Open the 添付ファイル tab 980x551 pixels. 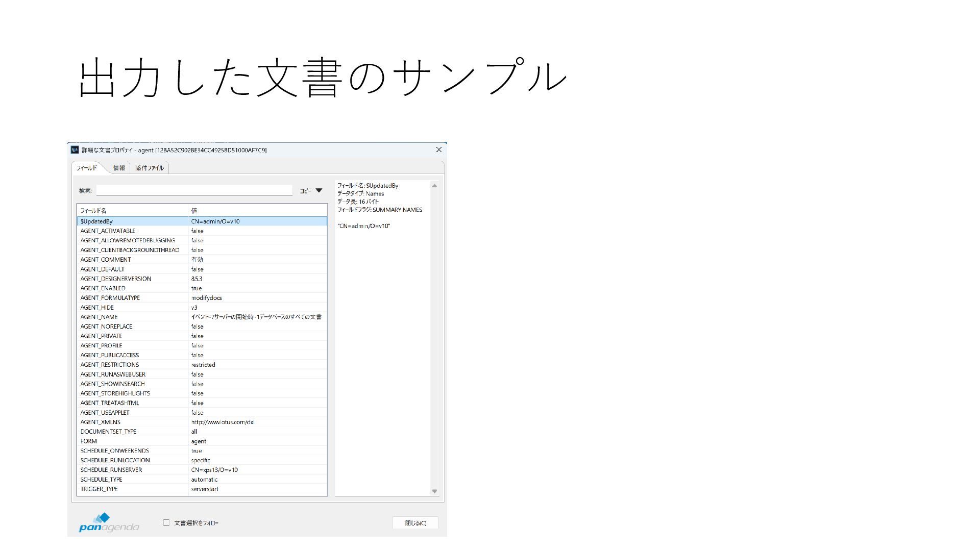point(150,168)
